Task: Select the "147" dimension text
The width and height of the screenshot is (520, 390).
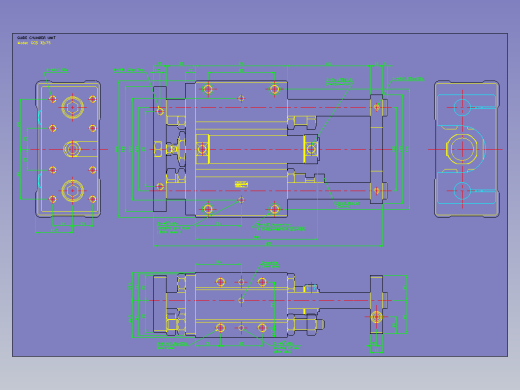Action: tap(256, 237)
